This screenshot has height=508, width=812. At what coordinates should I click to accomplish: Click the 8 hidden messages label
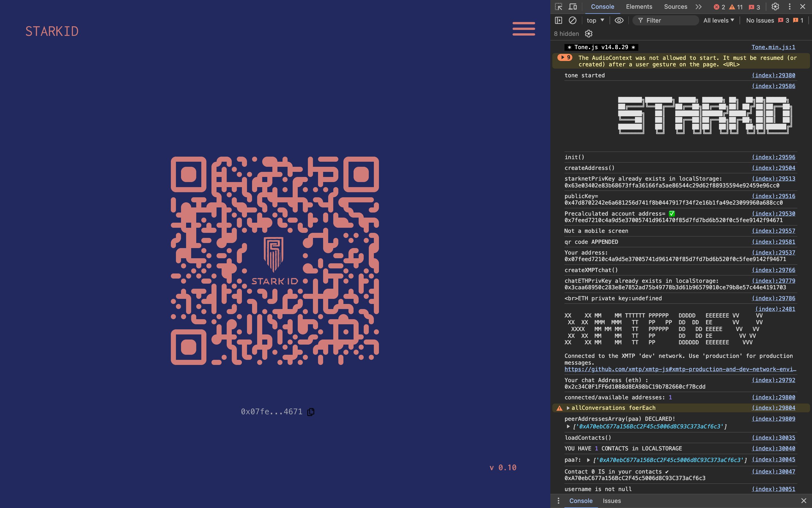[x=566, y=34]
